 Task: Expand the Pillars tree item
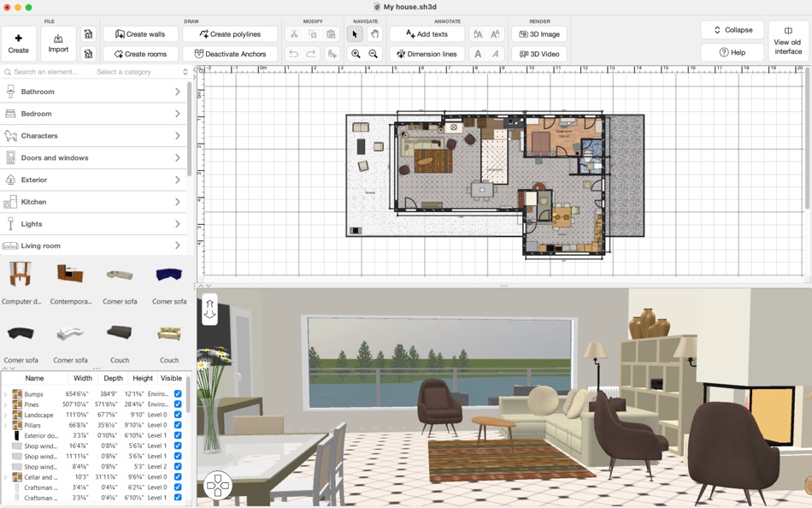click(x=6, y=423)
